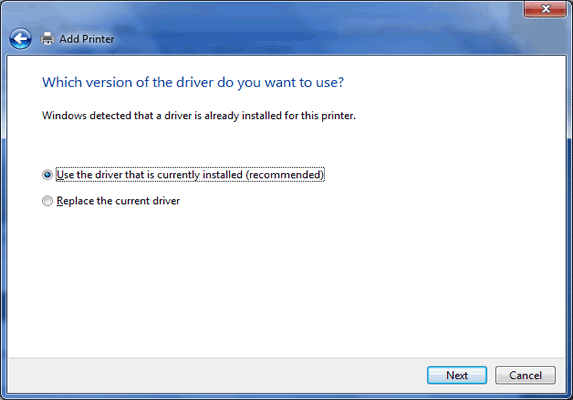Click the 'Windows detected that a driver' message

(x=199, y=115)
